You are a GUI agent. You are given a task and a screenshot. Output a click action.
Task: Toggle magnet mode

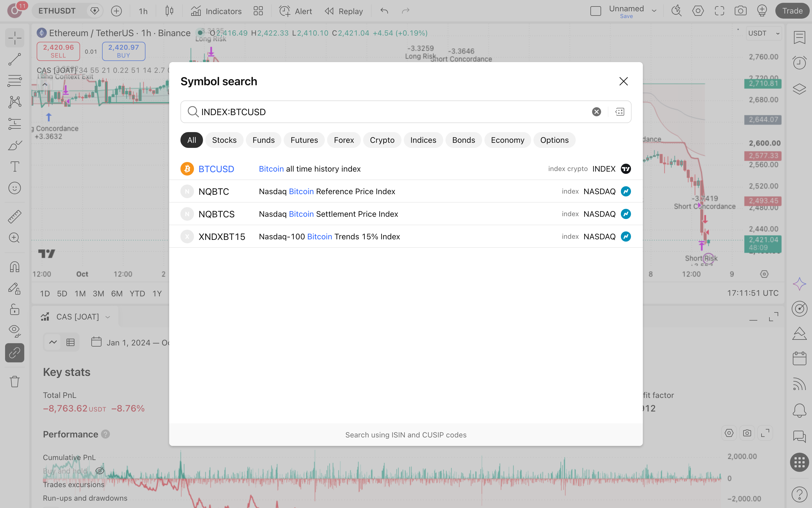tap(14, 267)
